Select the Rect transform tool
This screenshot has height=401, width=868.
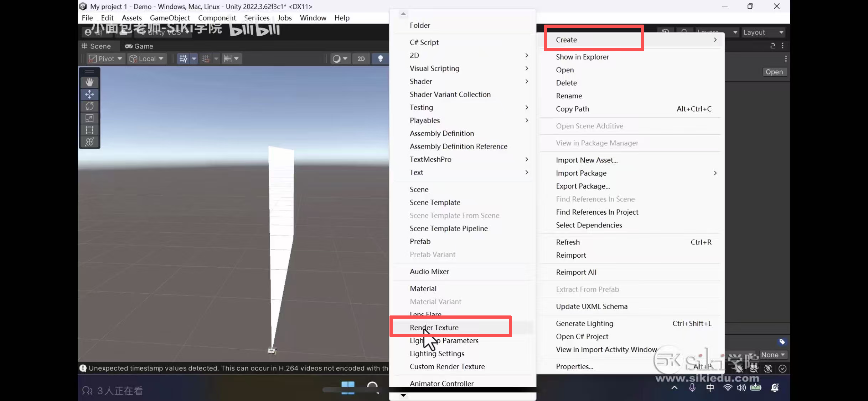[89, 130]
